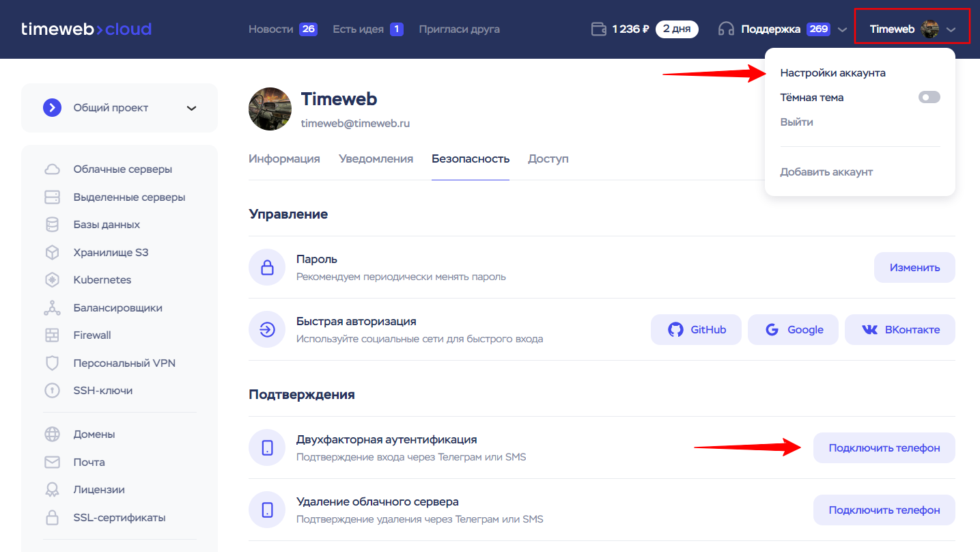Click the Firewall brick wall icon
This screenshot has width=980, height=552.
(x=52, y=335)
